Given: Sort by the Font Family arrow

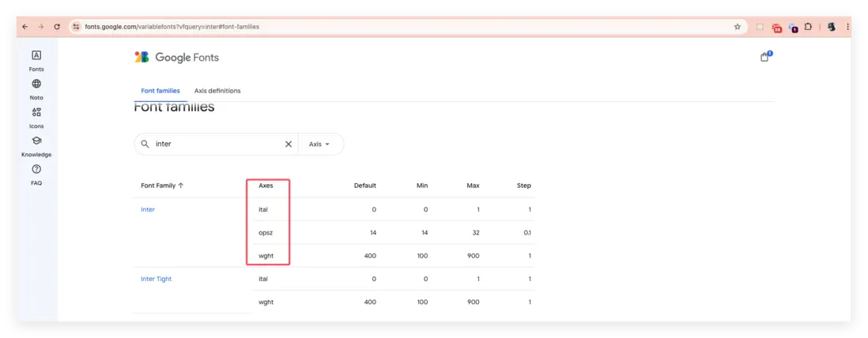Looking at the screenshot, I should (x=180, y=186).
